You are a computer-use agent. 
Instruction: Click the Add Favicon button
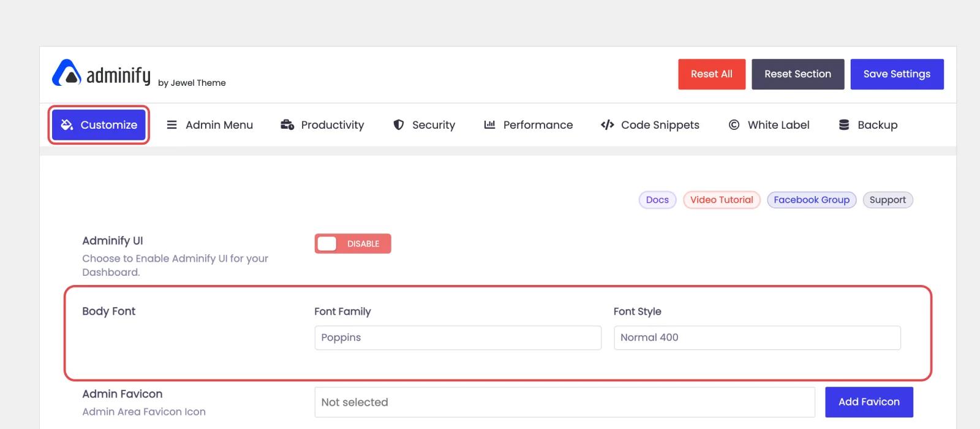pos(869,402)
